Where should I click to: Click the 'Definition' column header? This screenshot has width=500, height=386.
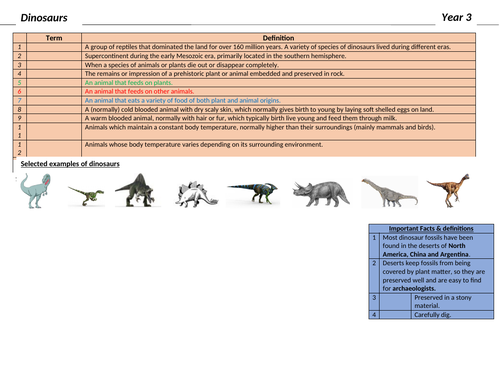(x=278, y=38)
